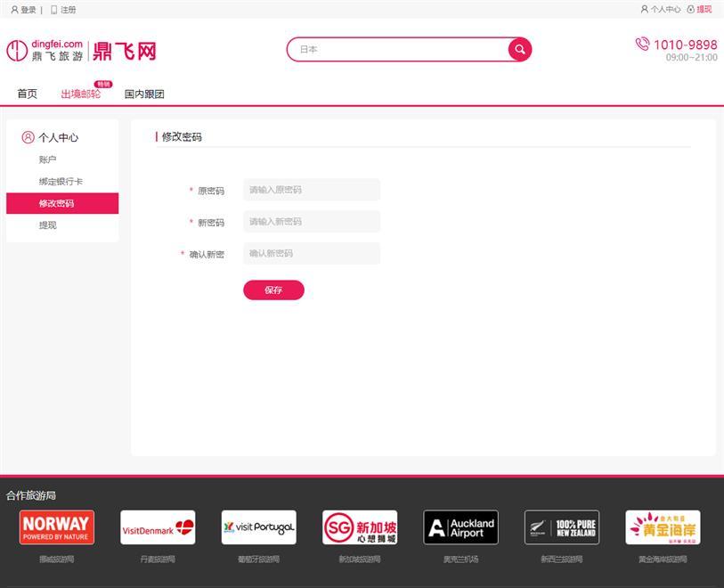Click the 提现 link in top bar
The image size is (724, 588).
tap(704, 10)
